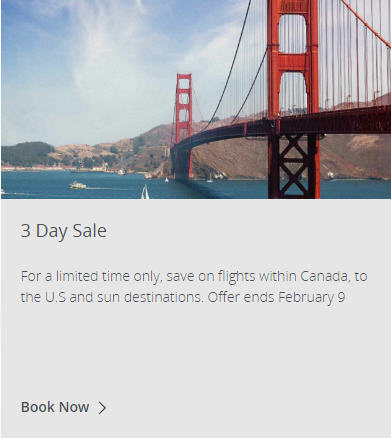This screenshot has height=438, width=391.
Task: Click the text February 9
Action: 311,297
